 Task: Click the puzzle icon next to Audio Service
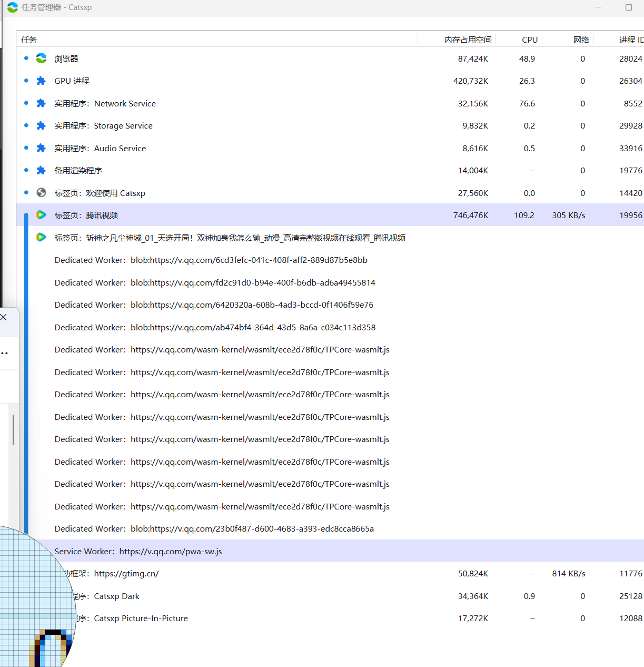[41, 148]
